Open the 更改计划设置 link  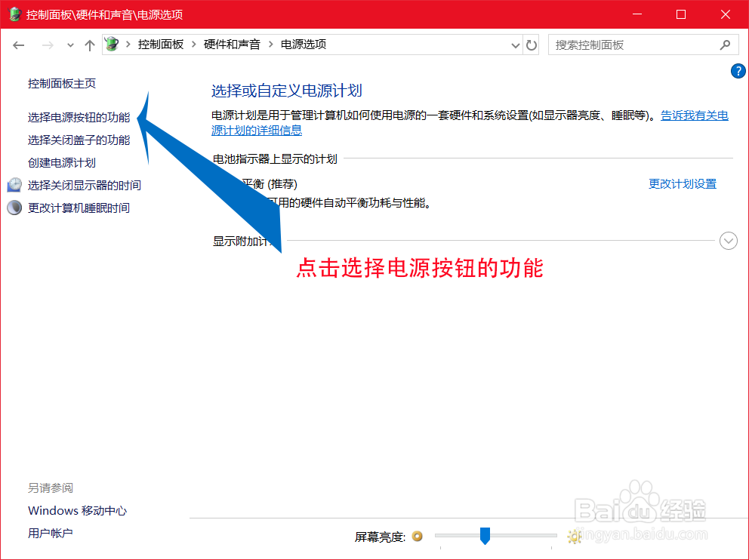point(682,183)
